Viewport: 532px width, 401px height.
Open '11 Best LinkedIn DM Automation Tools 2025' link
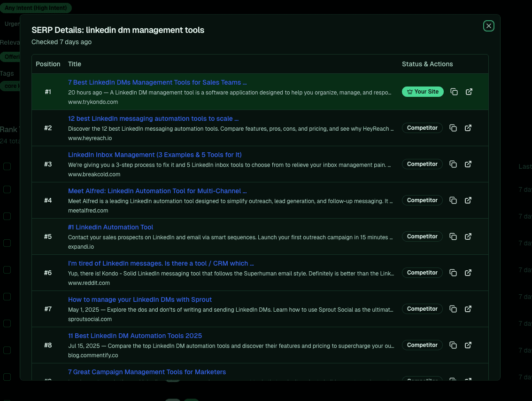(x=135, y=336)
